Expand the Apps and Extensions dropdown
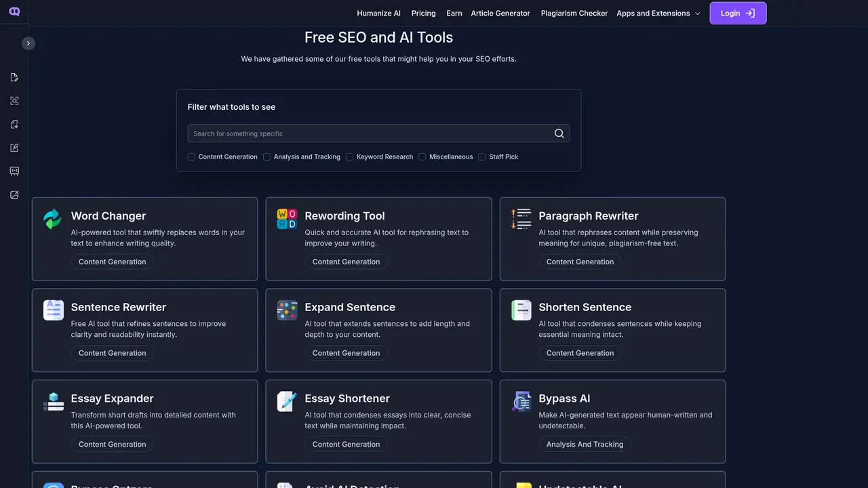This screenshot has width=868, height=488. pos(658,13)
